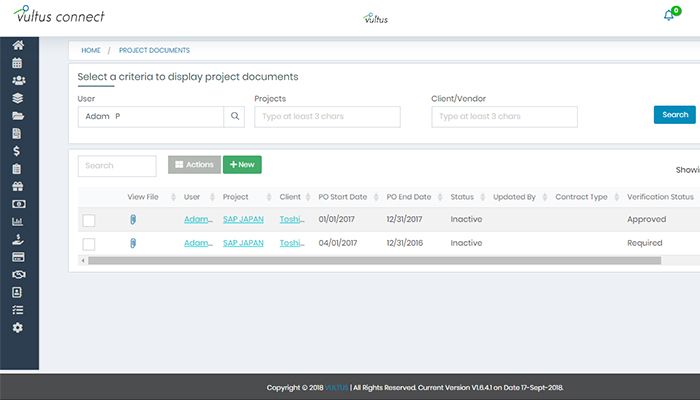Open Adam user link in the Approved row

(198, 219)
